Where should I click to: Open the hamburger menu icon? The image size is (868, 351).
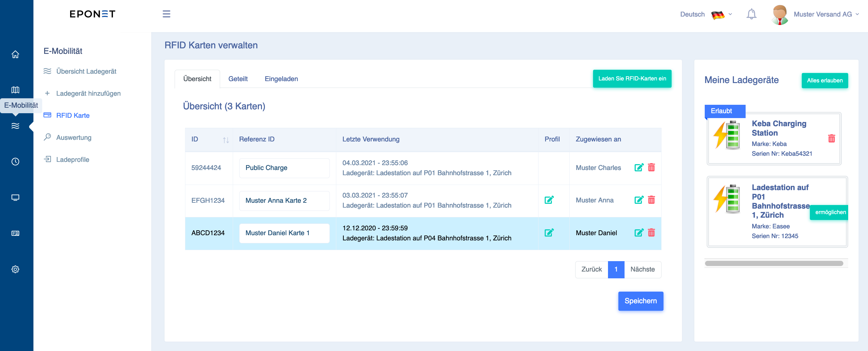tap(167, 14)
